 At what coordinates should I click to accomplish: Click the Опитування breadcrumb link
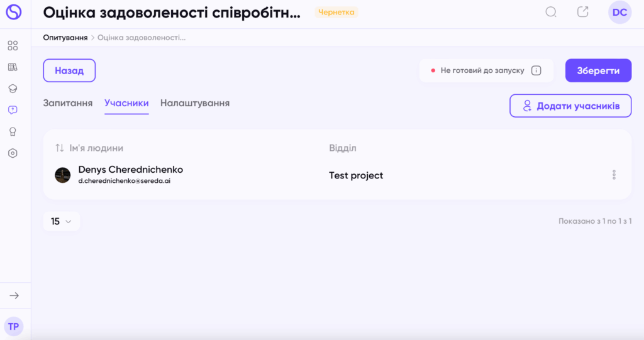coord(65,38)
